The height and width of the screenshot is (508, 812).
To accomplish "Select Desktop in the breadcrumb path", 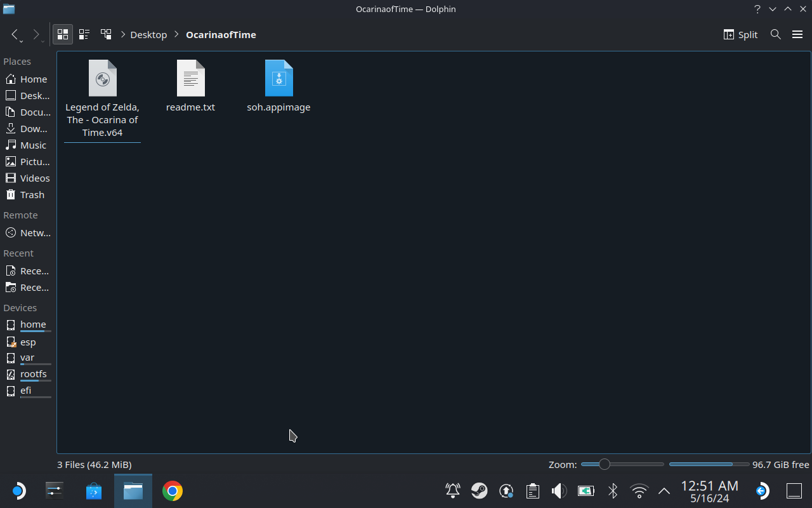I will point(148,34).
